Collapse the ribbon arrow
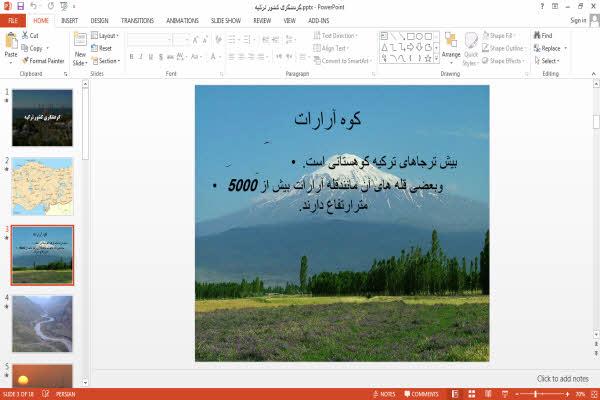600x400 pixels. coord(594,73)
